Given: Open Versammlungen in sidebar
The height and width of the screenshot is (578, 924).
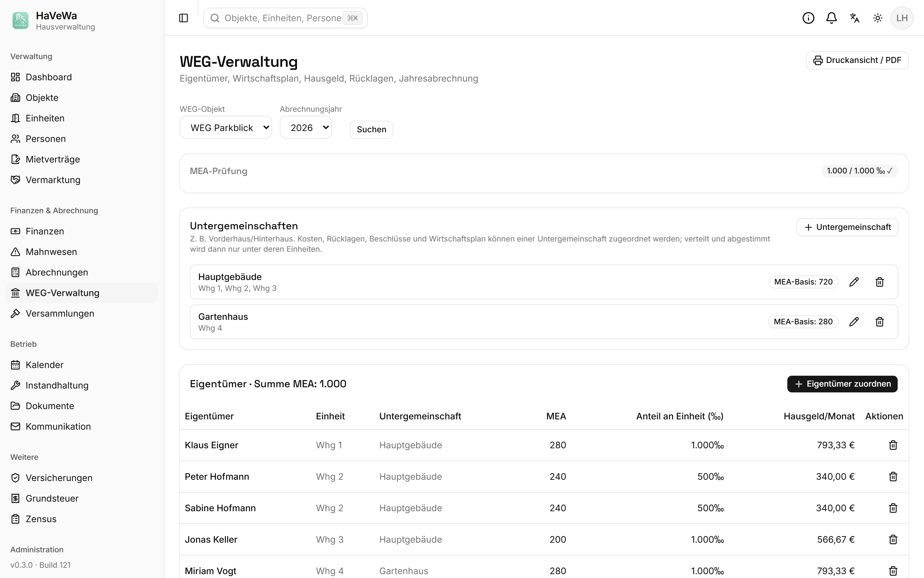Looking at the screenshot, I should [x=82, y=313].
